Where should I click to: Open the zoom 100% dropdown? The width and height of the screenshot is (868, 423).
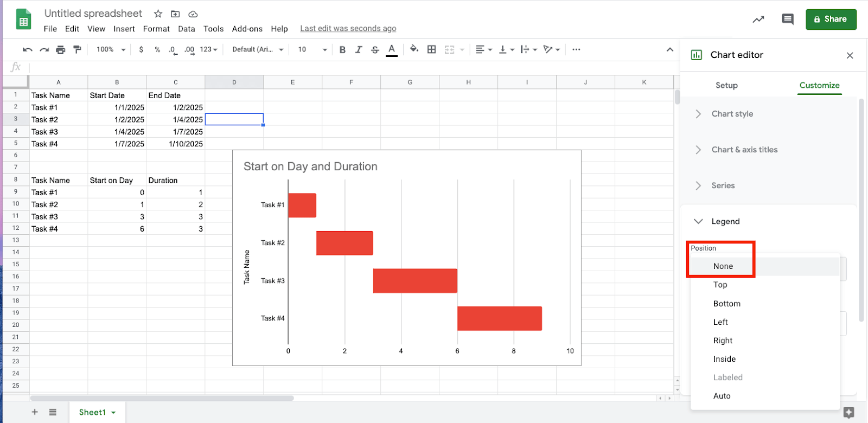point(111,49)
